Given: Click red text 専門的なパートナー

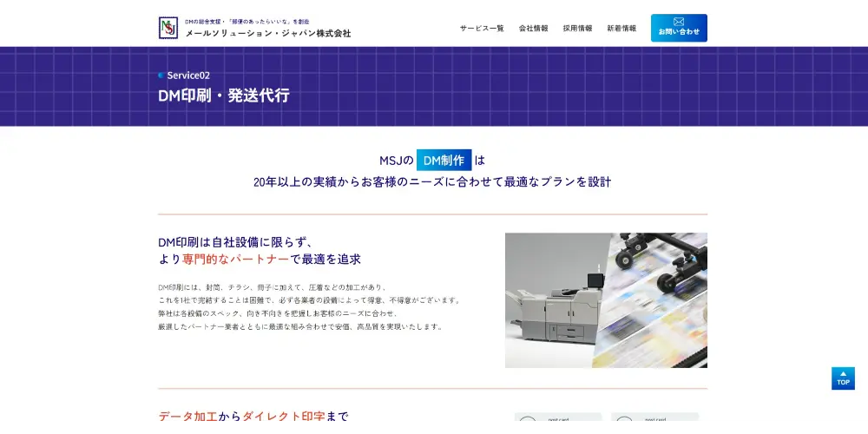Looking at the screenshot, I should click(235, 259).
